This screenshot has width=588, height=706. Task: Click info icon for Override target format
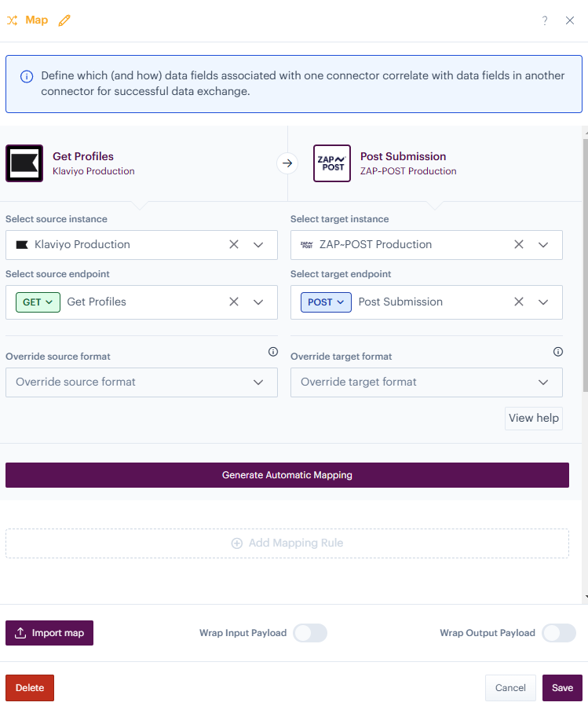[558, 352]
